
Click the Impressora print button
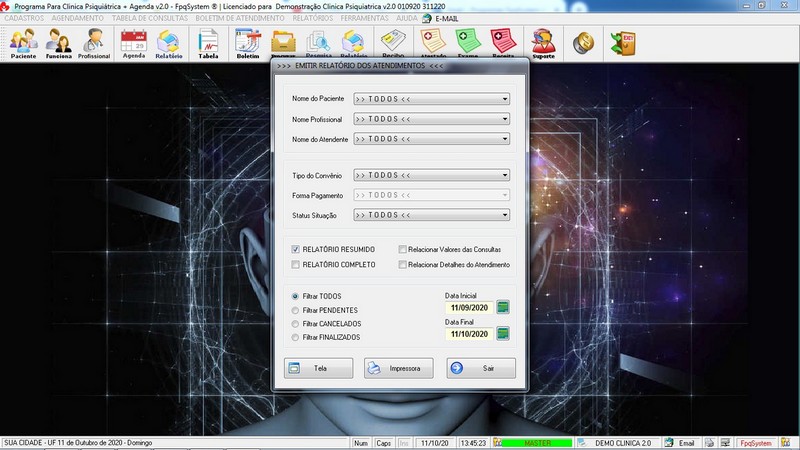pyautogui.click(x=398, y=368)
